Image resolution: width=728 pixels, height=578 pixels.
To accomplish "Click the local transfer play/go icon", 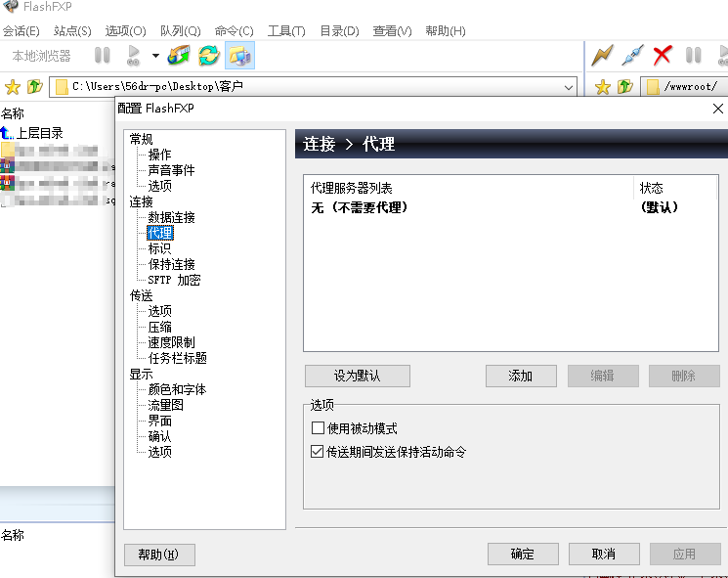I will click(133, 56).
